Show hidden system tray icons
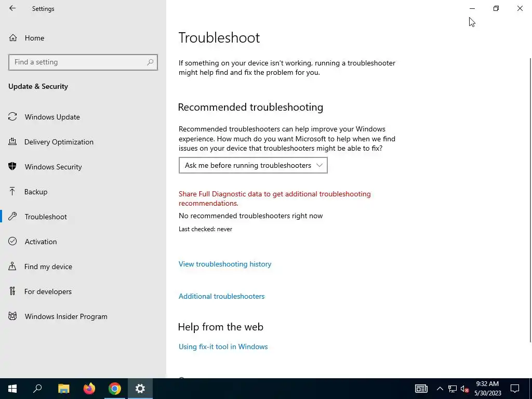The height and width of the screenshot is (399, 532). pos(440,389)
